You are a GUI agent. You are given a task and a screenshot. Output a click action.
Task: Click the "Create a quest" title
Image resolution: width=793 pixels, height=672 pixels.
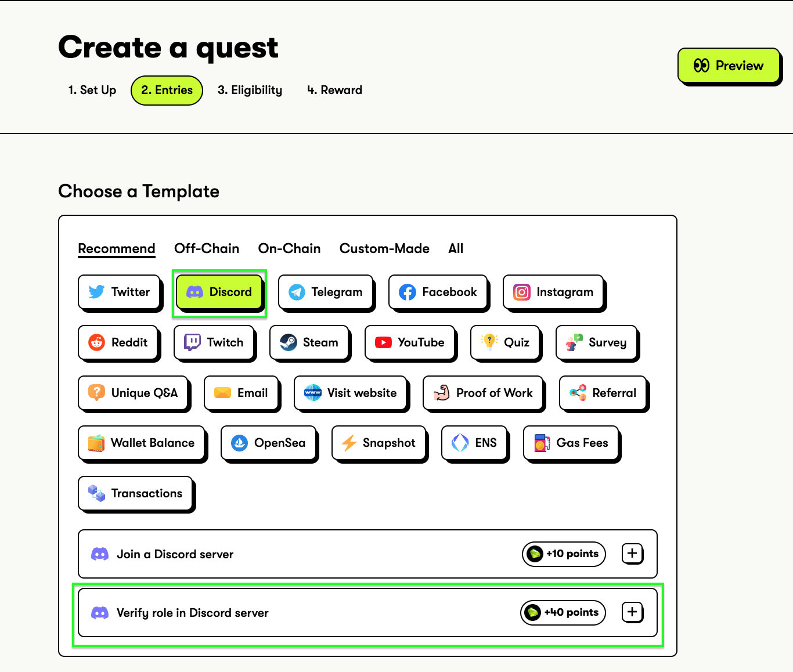[x=168, y=48]
